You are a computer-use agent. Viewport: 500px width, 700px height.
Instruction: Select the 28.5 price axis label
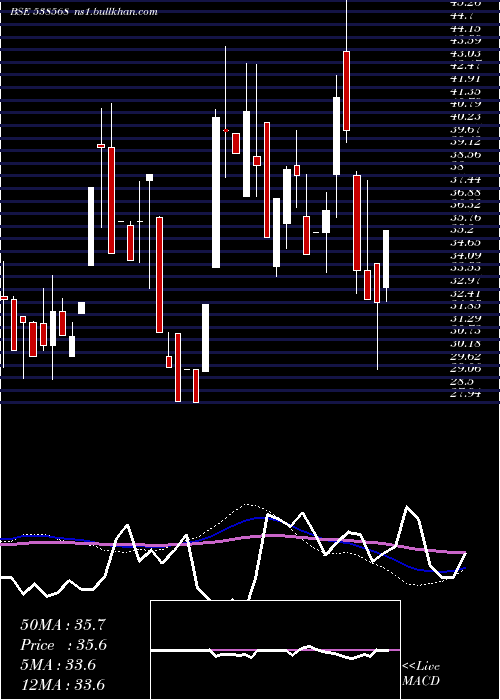coord(463,382)
